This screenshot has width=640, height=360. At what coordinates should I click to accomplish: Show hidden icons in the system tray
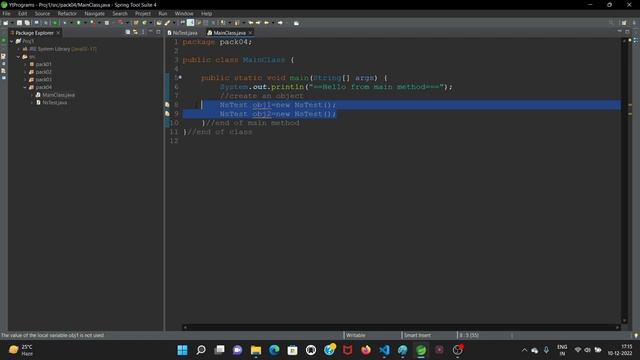tap(524, 350)
